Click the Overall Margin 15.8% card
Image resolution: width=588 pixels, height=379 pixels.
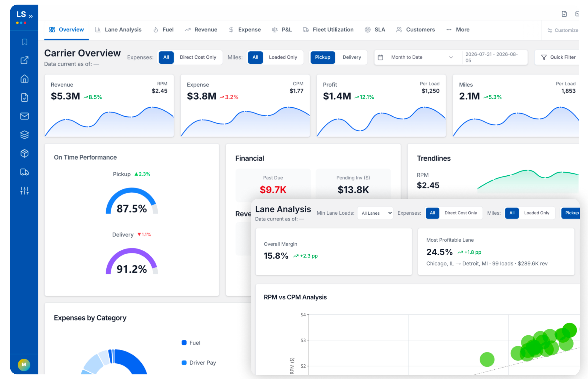(x=334, y=252)
